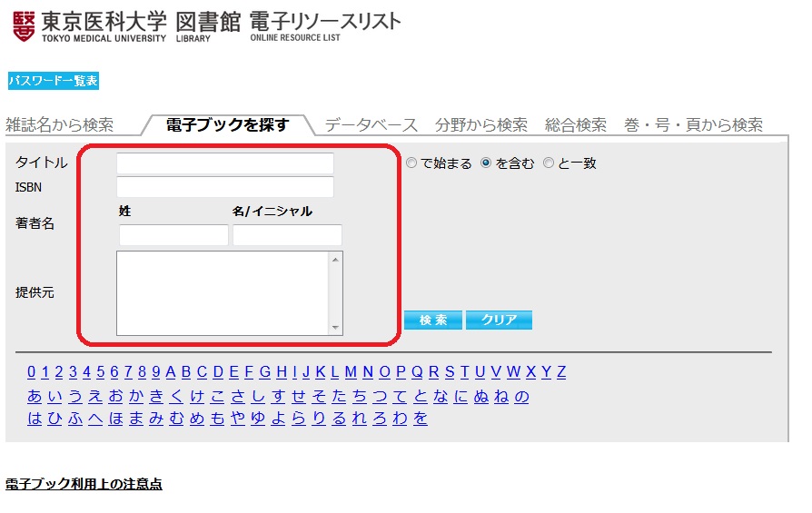Click the 提供元 list scroll down arrow
Viewport: 812px width, 513px height.
point(335,328)
